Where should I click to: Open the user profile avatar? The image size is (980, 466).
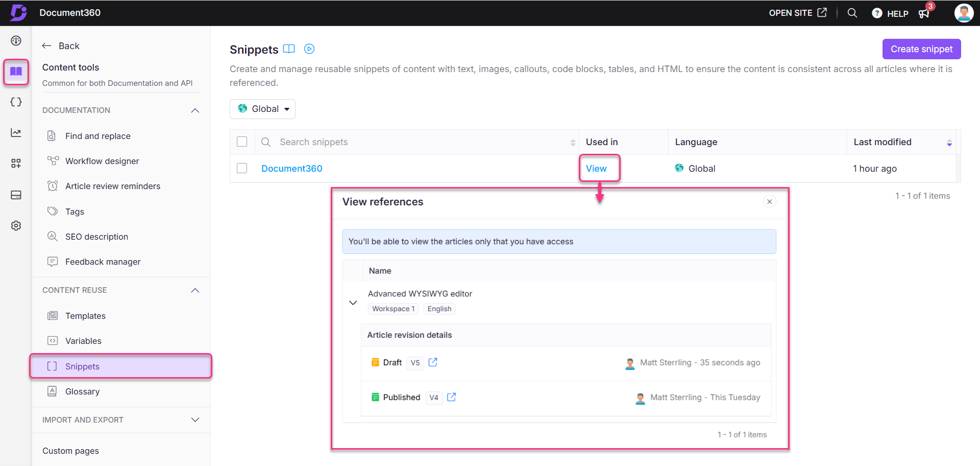click(x=964, y=13)
